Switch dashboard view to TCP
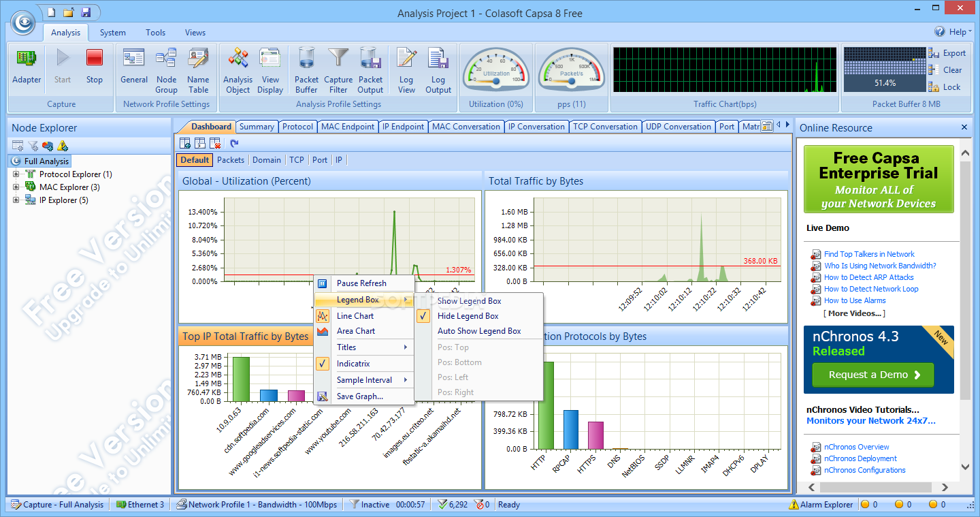 tap(297, 160)
